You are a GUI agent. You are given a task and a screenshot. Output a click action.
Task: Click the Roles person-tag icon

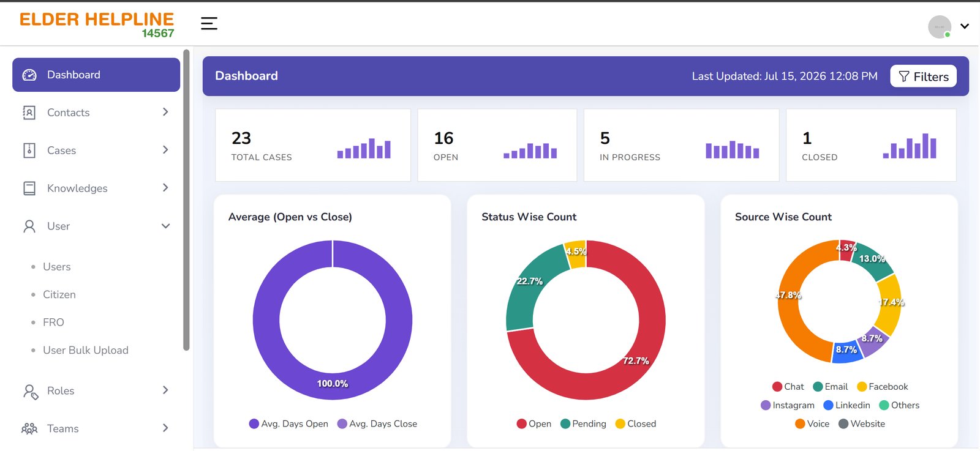click(30, 392)
